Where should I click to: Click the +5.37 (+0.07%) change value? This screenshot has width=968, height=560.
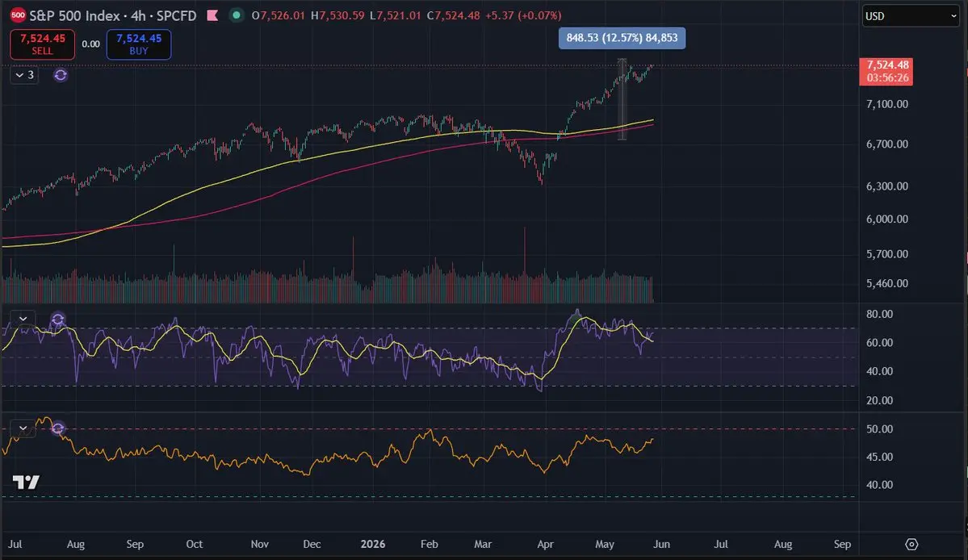point(523,15)
